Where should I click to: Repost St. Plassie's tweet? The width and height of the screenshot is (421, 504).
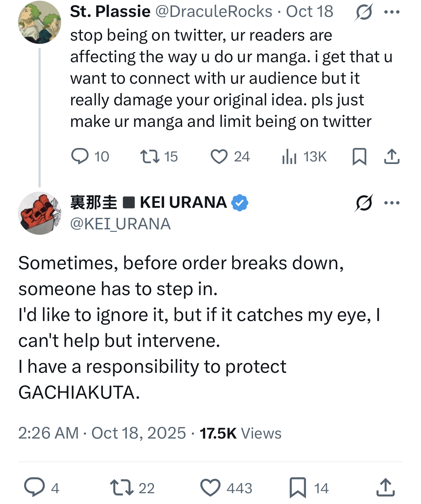tap(150, 157)
